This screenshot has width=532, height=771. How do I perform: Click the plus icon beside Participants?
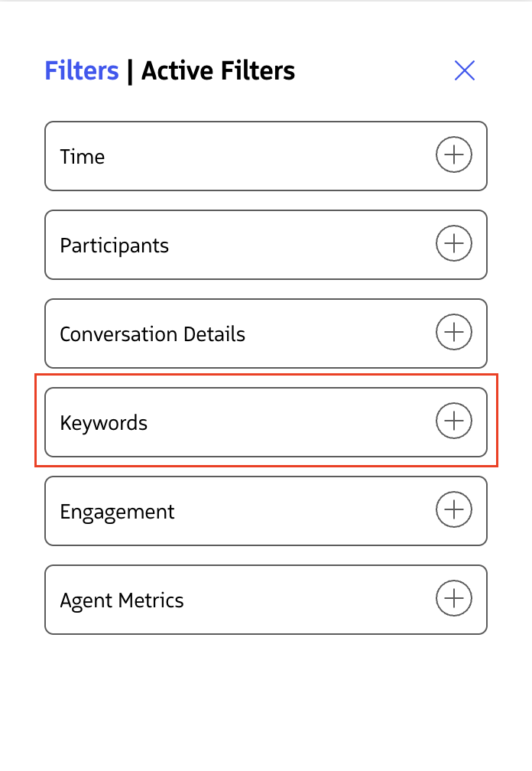(x=454, y=243)
